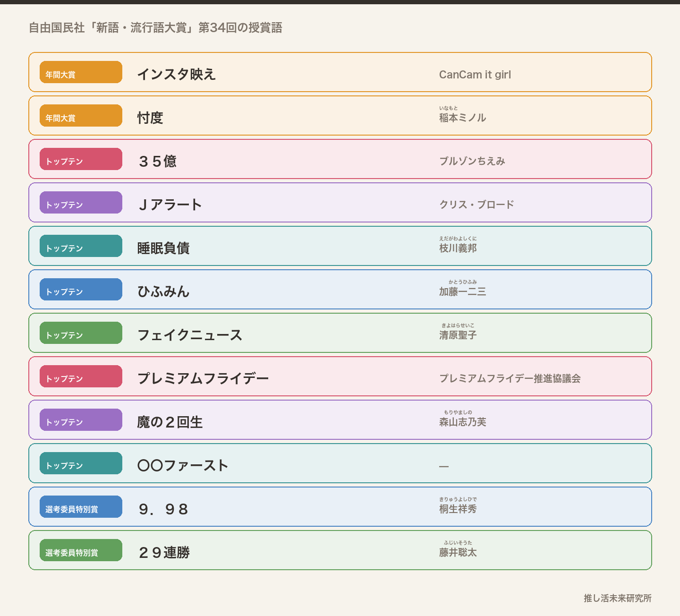Select the word 忖度
680x616 pixels.
click(150, 118)
